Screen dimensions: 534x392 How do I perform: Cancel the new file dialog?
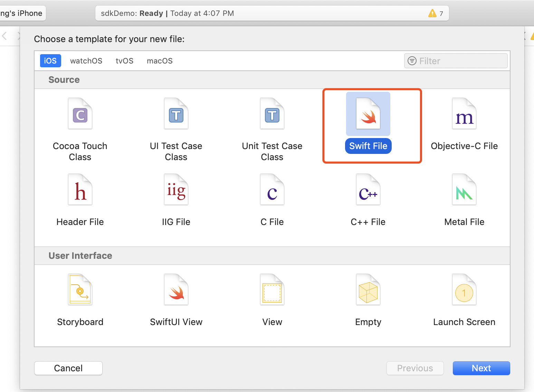click(x=68, y=368)
